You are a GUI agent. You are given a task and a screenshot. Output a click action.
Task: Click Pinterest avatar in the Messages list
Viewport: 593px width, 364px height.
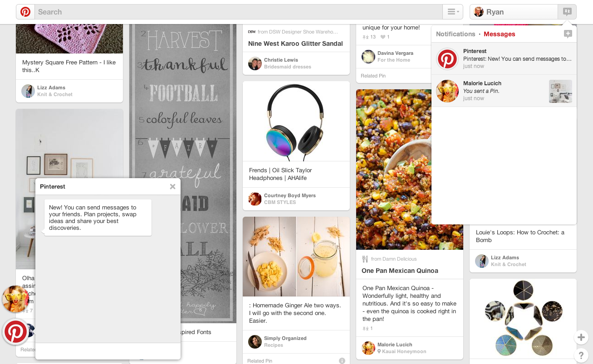coord(447,59)
